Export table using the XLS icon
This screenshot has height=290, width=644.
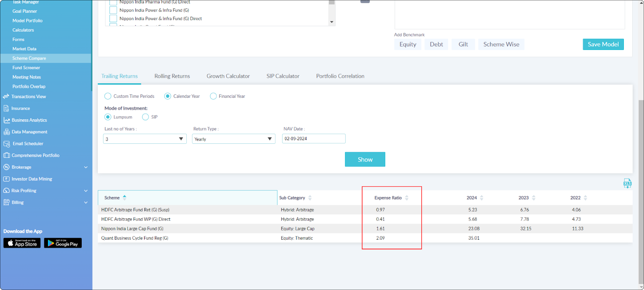coord(627,184)
